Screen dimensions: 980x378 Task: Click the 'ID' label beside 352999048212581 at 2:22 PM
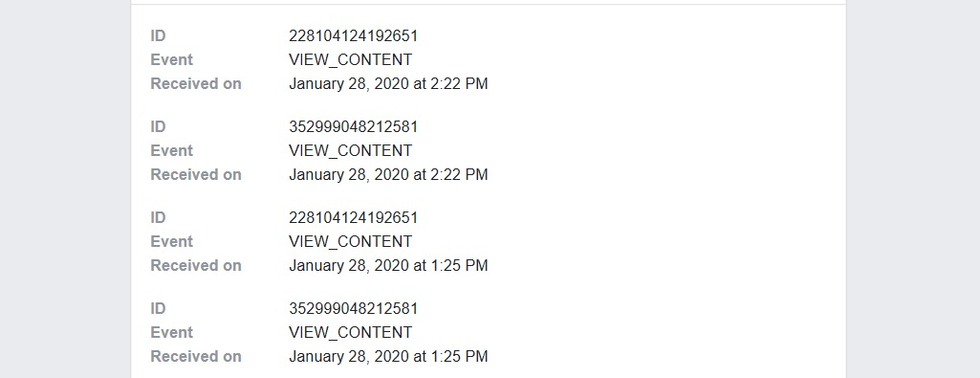pos(158,127)
